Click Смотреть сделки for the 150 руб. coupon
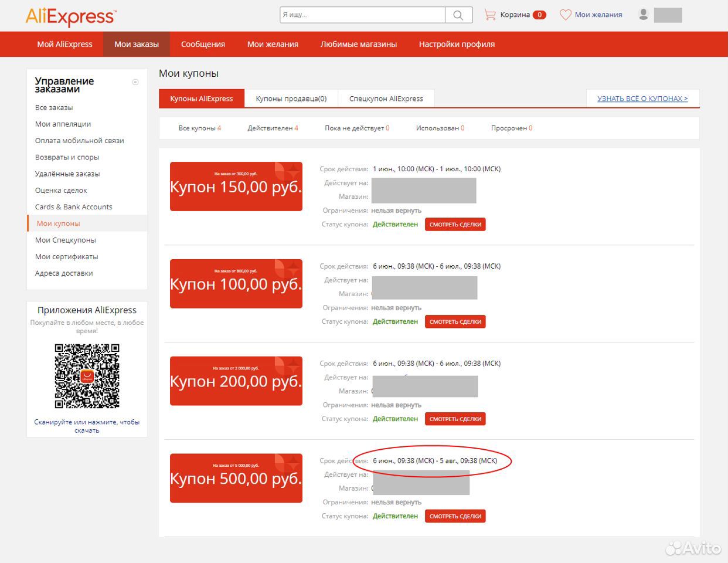Viewport: 728px width, 563px height. click(455, 225)
